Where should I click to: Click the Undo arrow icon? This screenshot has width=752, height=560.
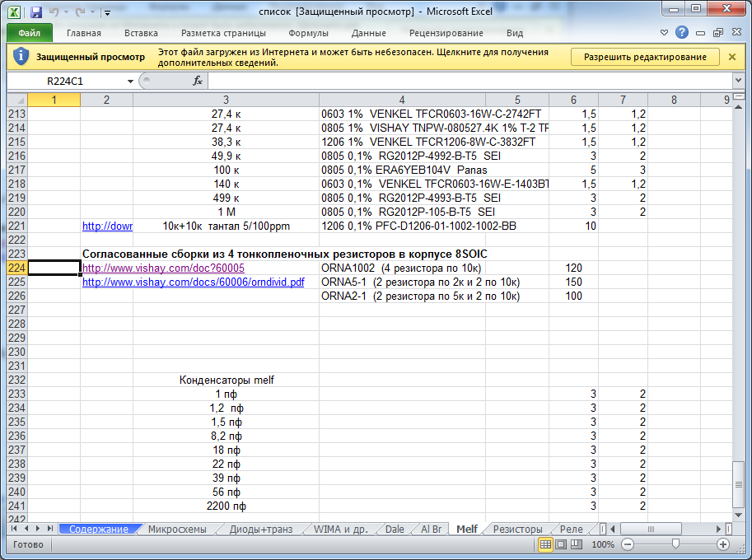click(54, 12)
